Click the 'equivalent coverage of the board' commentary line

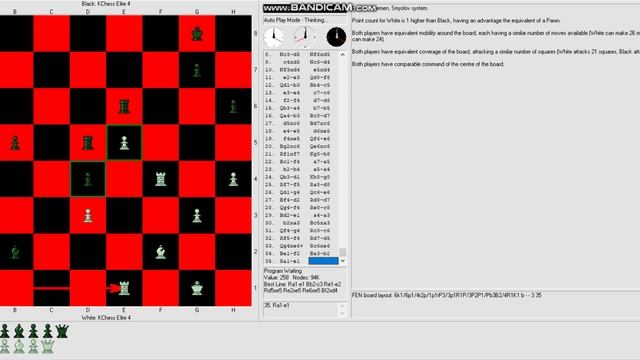click(x=496, y=52)
